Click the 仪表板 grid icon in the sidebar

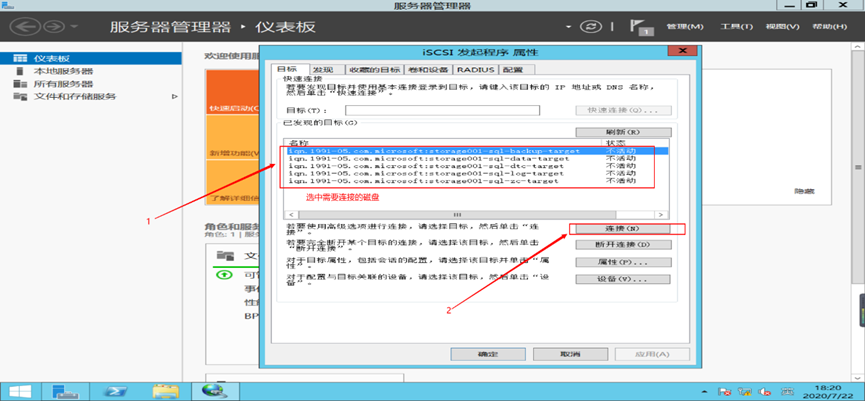(x=20, y=58)
